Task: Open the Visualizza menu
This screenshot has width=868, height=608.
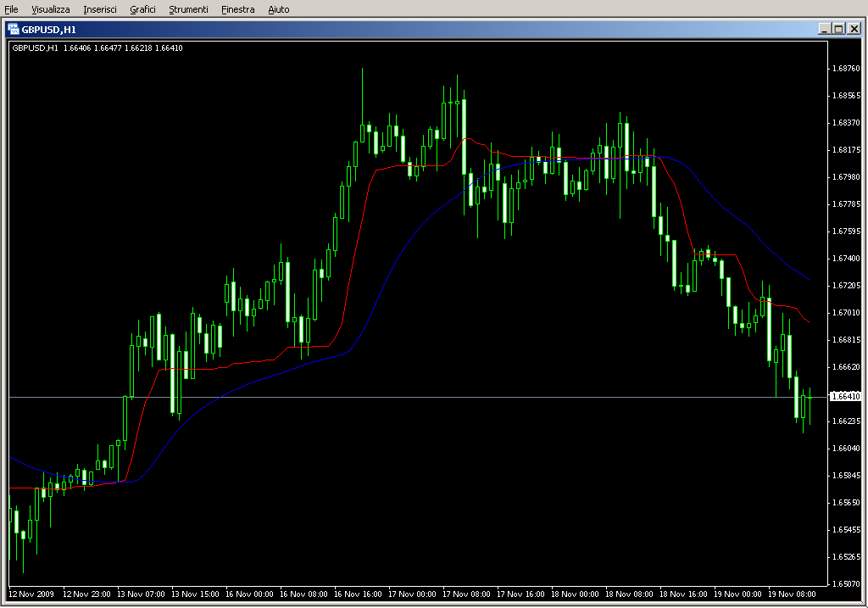Action: tap(51, 9)
